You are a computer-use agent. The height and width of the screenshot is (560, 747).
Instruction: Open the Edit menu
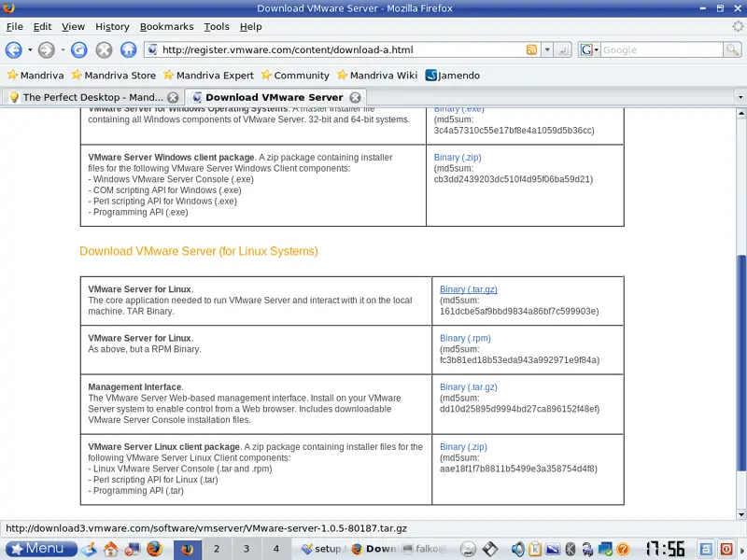click(x=42, y=27)
